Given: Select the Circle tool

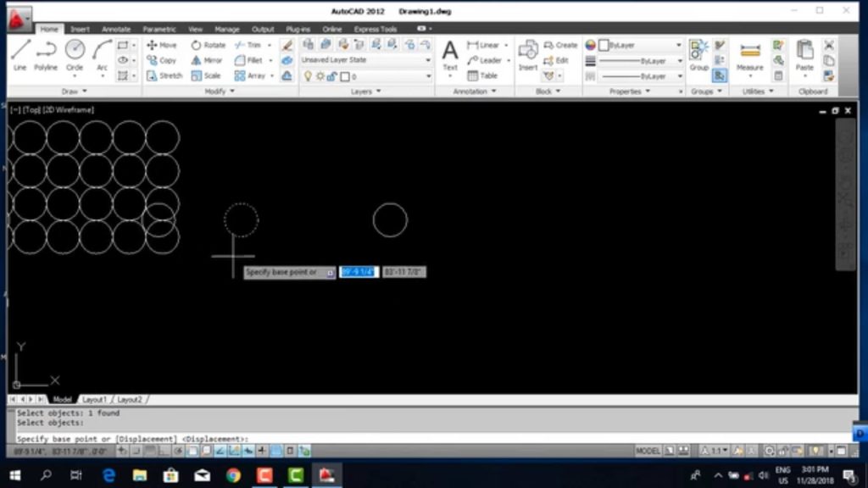Looking at the screenshot, I should 75,55.
